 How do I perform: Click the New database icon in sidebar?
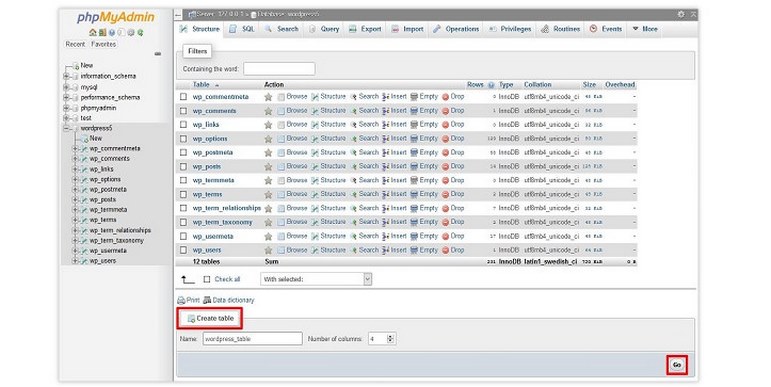[x=76, y=66]
